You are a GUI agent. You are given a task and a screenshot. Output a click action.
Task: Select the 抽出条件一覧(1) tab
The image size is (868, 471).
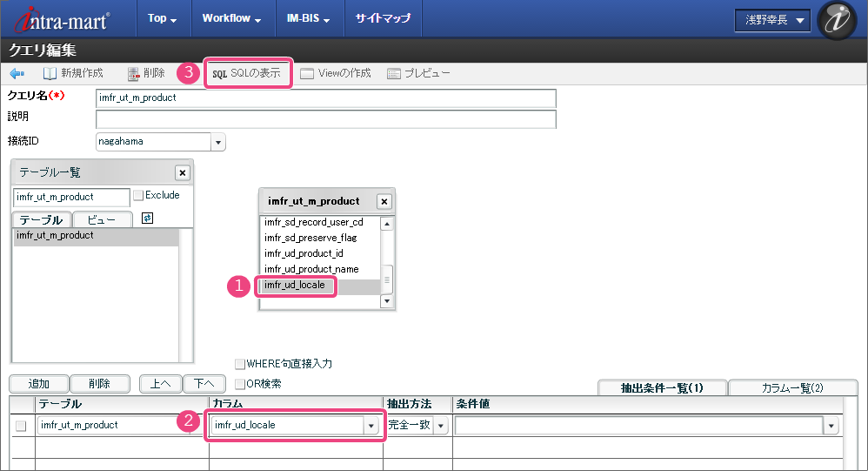(662, 388)
